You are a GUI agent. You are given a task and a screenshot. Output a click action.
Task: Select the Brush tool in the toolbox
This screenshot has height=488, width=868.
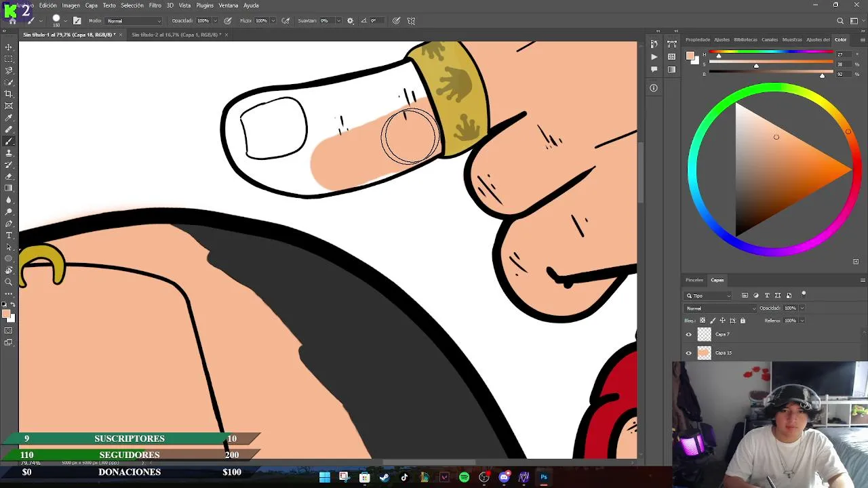(9, 142)
